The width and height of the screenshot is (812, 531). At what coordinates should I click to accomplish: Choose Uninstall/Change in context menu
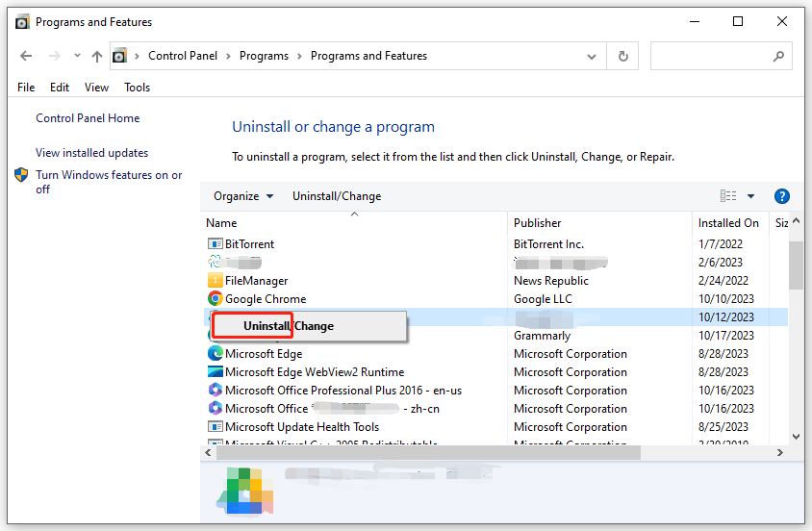coord(288,326)
